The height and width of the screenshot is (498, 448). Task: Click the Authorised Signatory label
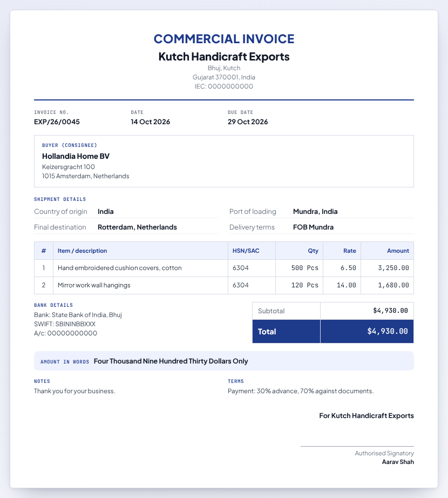(384, 453)
